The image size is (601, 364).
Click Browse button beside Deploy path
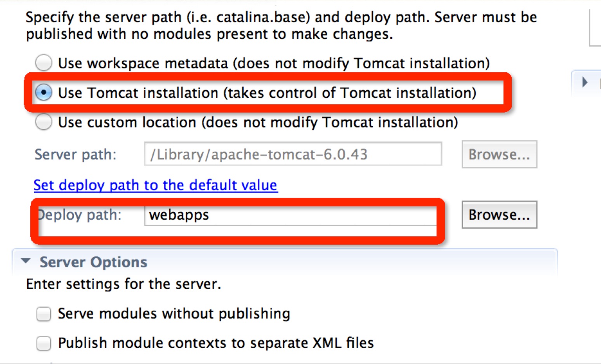[x=499, y=215]
